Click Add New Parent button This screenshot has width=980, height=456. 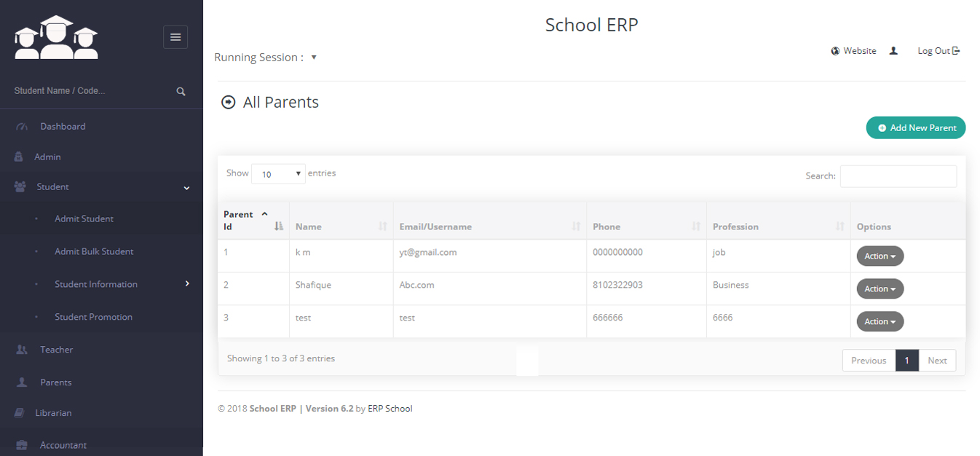(x=915, y=128)
